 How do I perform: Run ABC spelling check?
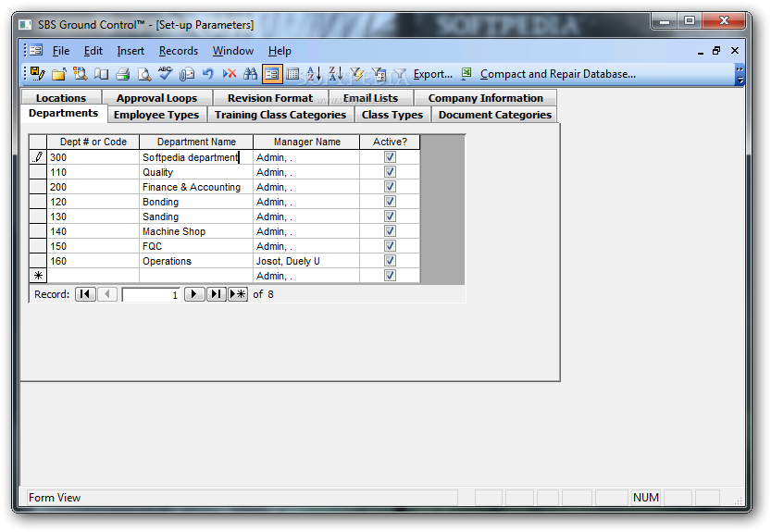pyautogui.click(x=165, y=74)
